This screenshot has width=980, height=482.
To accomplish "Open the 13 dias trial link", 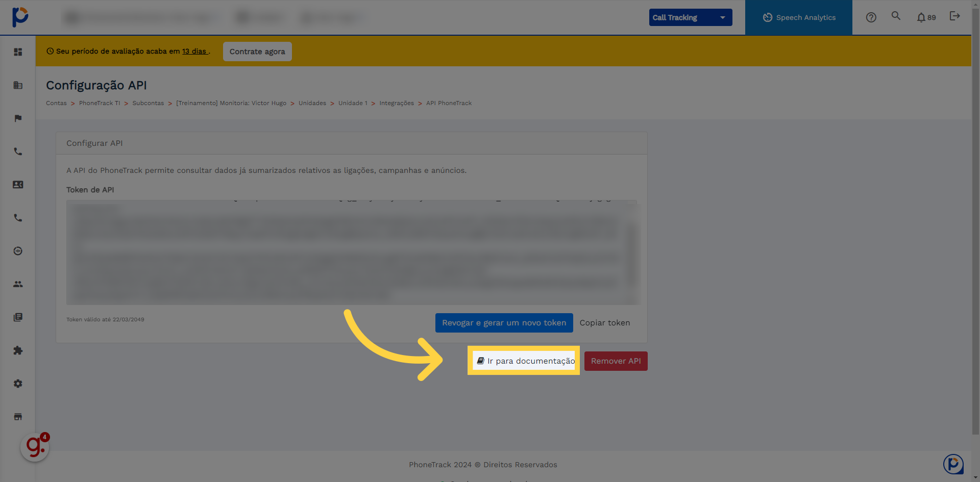I will tap(194, 52).
